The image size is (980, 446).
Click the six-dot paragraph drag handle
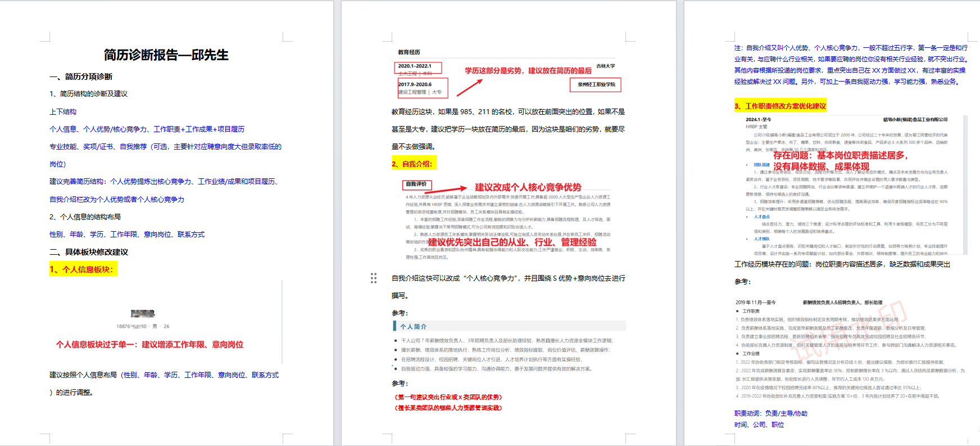click(x=374, y=278)
